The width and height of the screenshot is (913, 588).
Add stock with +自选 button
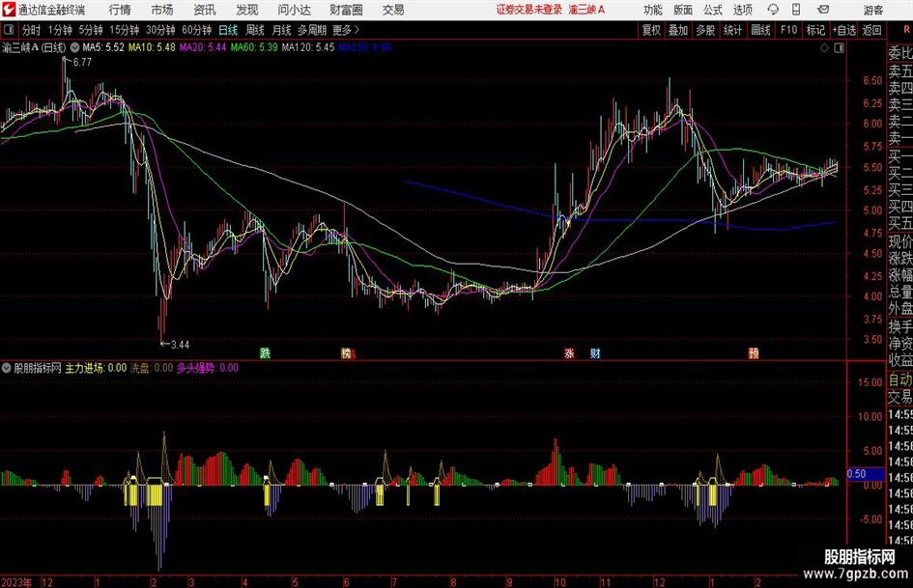[844, 30]
